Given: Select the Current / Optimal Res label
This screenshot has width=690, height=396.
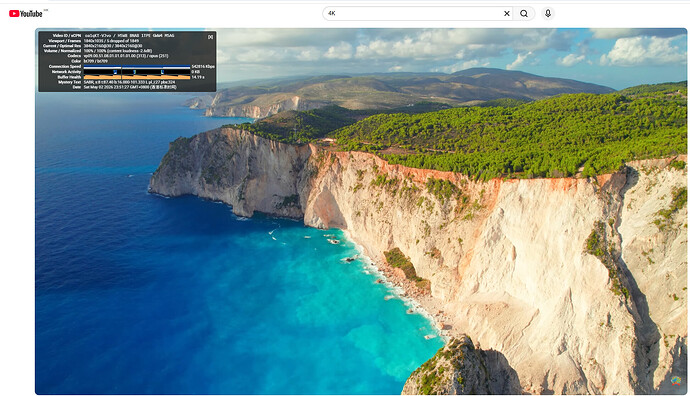Looking at the screenshot, I should pyautogui.click(x=62, y=46).
